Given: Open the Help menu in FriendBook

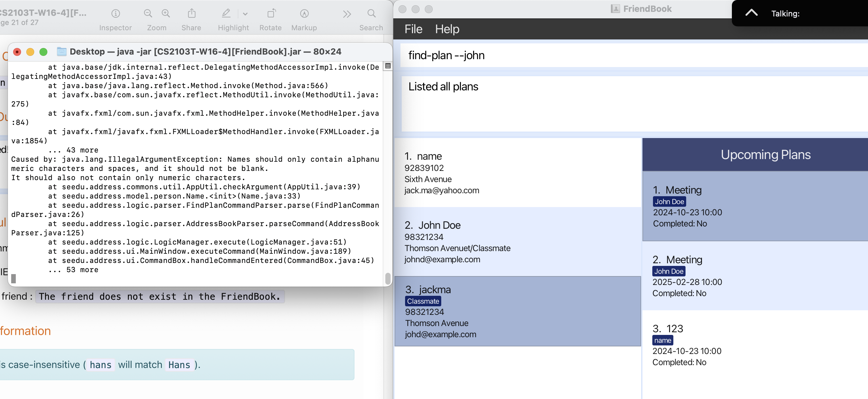Looking at the screenshot, I should [x=447, y=29].
